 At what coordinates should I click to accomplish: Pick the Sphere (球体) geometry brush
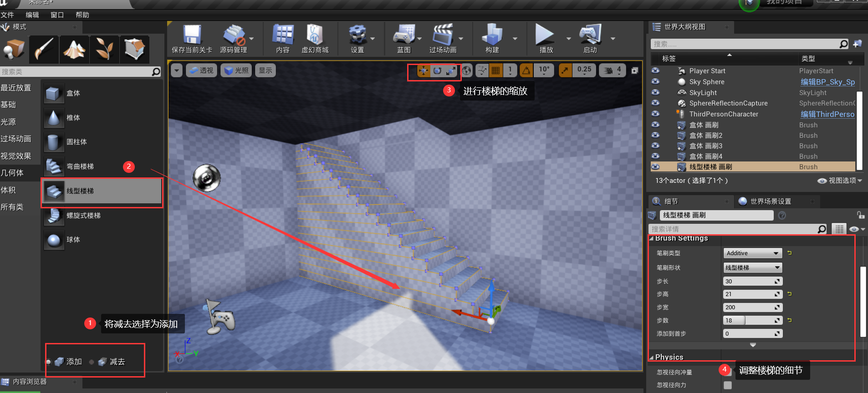click(x=102, y=240)
